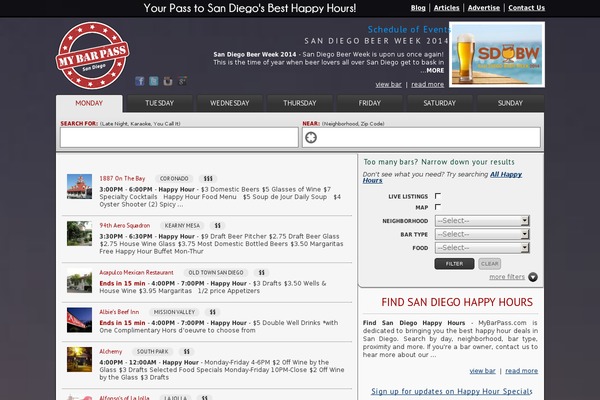Open Albie's Beef Inn listing title

(119, 312)
